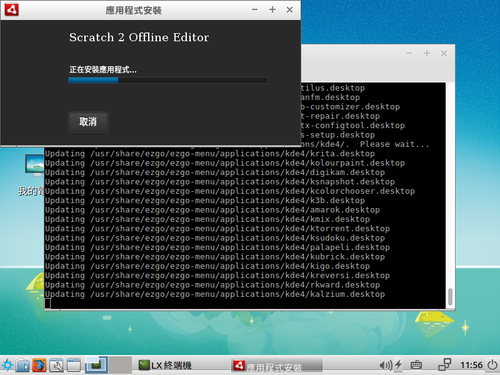The width and height of the screenshot is (500, 375).
Task: Open the search tool taskbar icon
Action: coord(56,365)
